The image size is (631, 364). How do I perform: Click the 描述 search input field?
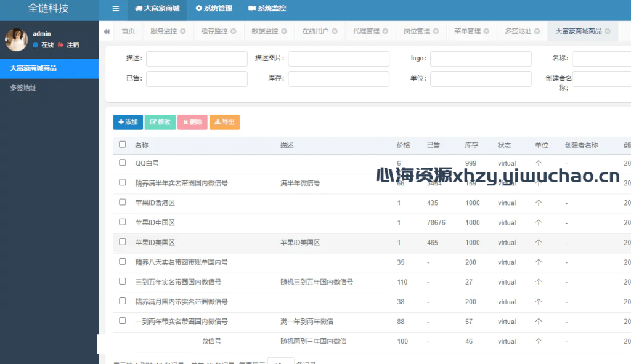pyautogui.click(x=197, y=58)
